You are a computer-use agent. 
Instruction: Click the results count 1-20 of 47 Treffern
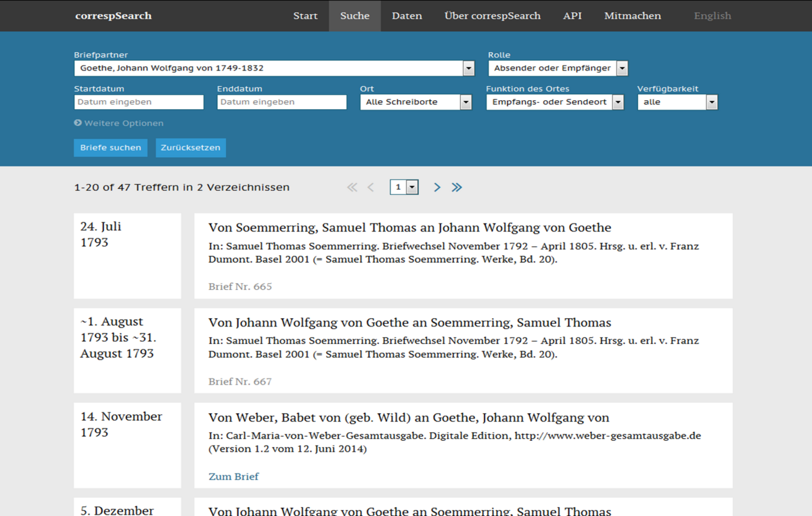pyautogui.click(x=181, y=188)
